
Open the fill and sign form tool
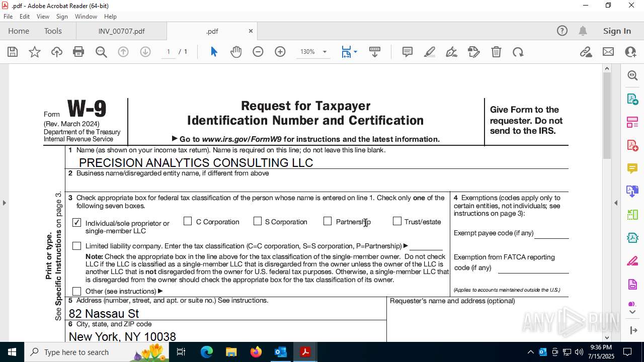pyautogui.click(x=474, y=52)
